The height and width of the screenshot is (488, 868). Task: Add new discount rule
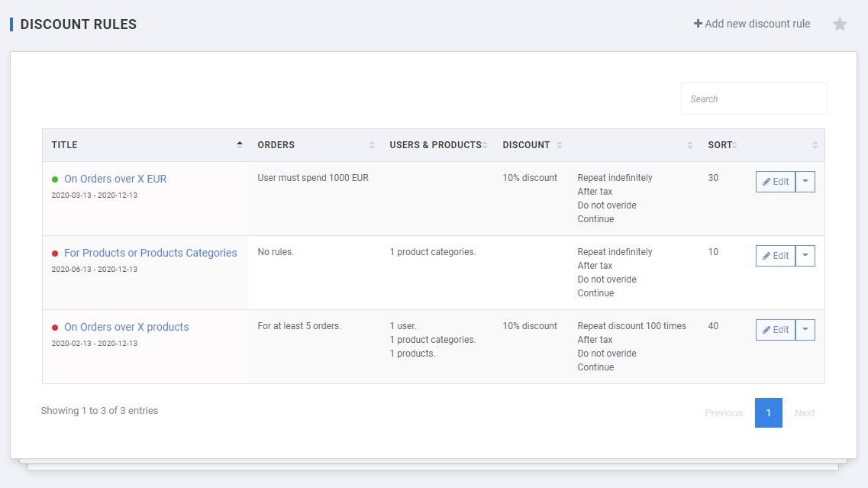click(x=752, y=24)
